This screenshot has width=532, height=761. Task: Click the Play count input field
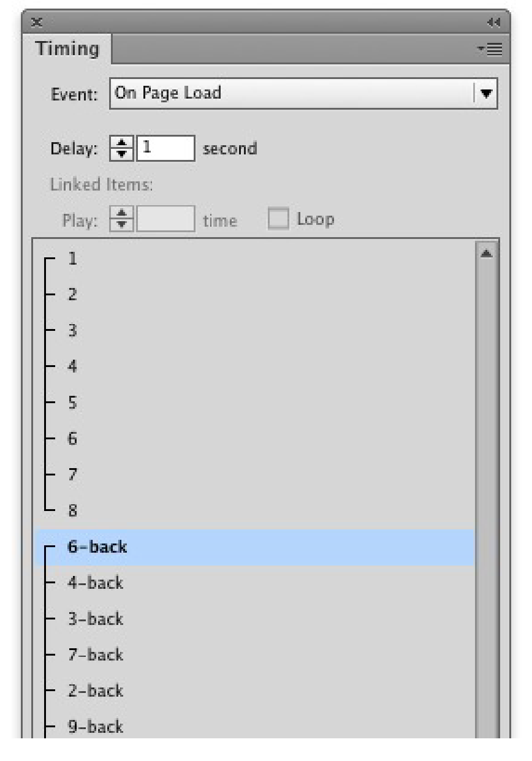pyautogui.click(x=165, y=220)
